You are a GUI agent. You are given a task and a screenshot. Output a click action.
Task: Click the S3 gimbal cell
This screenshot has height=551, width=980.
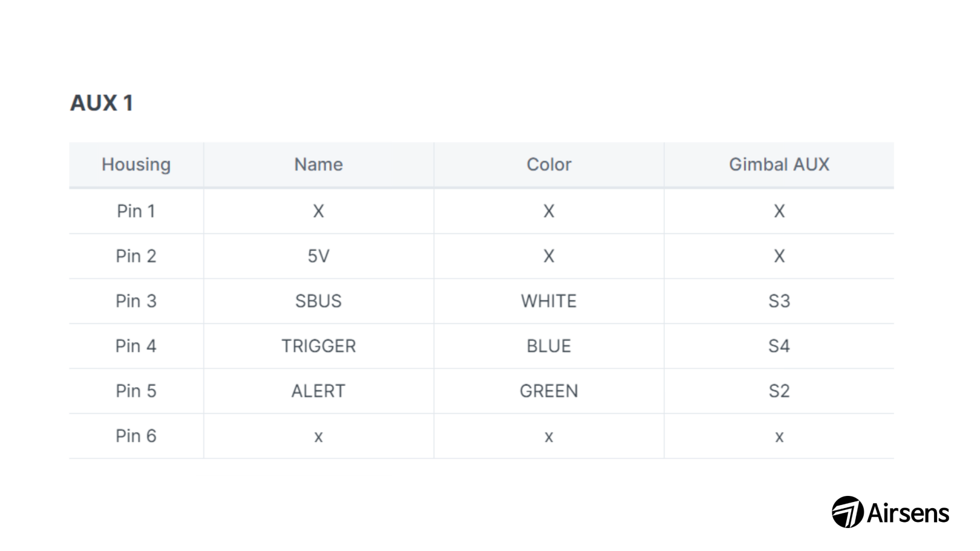(779, 301)
